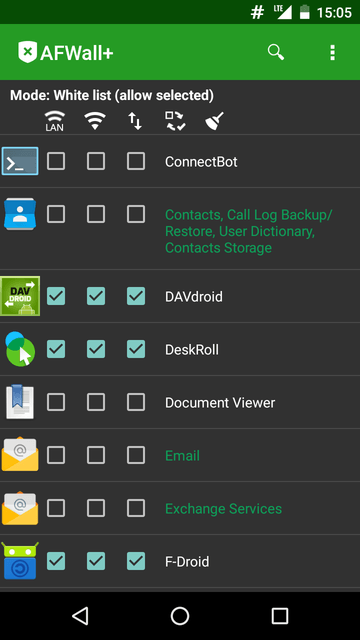The image size is (360, 640).
Task: Enable LAN access for Email
Action: [56, 455]
